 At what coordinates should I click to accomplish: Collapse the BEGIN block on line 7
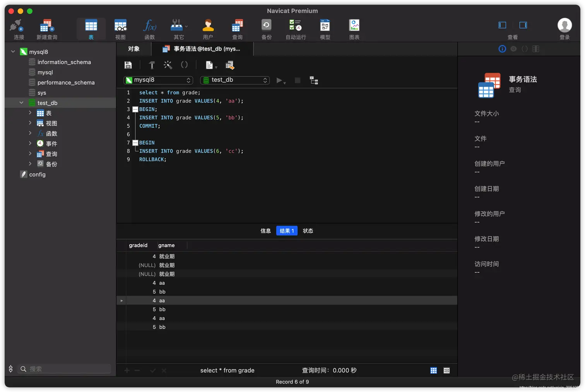coord(135,143)
